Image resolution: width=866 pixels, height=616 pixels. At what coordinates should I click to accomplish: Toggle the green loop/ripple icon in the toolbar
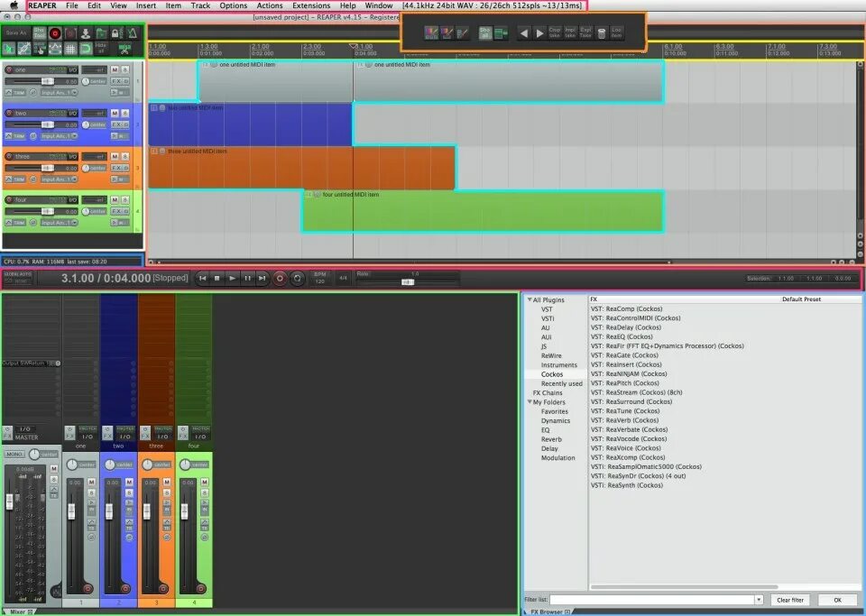pyautogui.click(x=86, y=49)
